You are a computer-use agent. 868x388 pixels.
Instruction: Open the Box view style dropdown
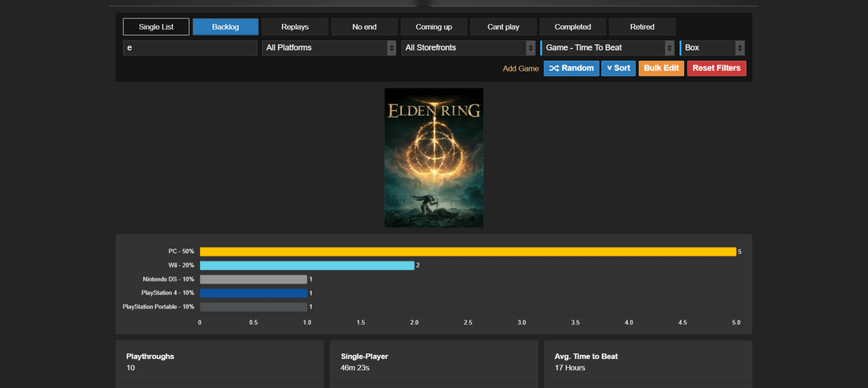(x=713, y=48)
